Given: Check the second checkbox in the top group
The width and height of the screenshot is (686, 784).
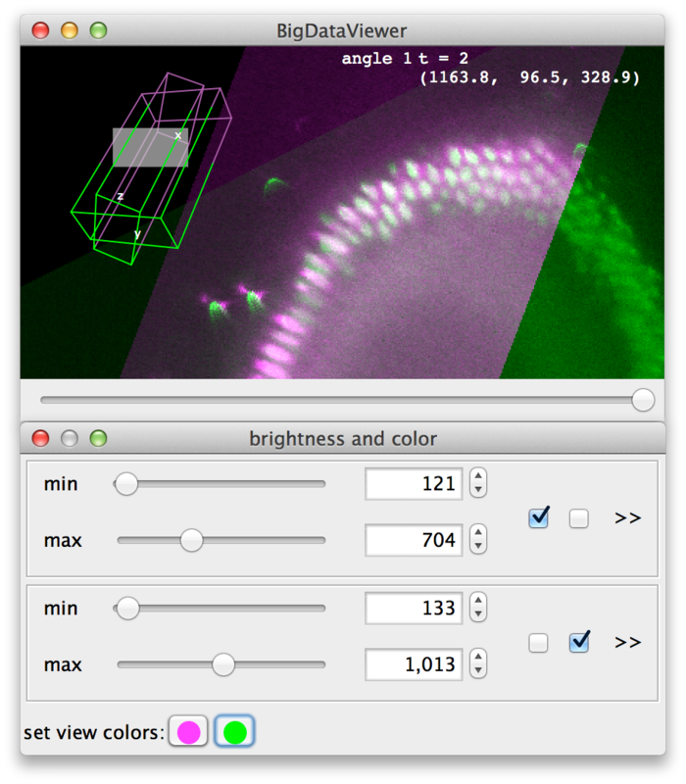Looking at the screenshot, I should pos(579,518).
